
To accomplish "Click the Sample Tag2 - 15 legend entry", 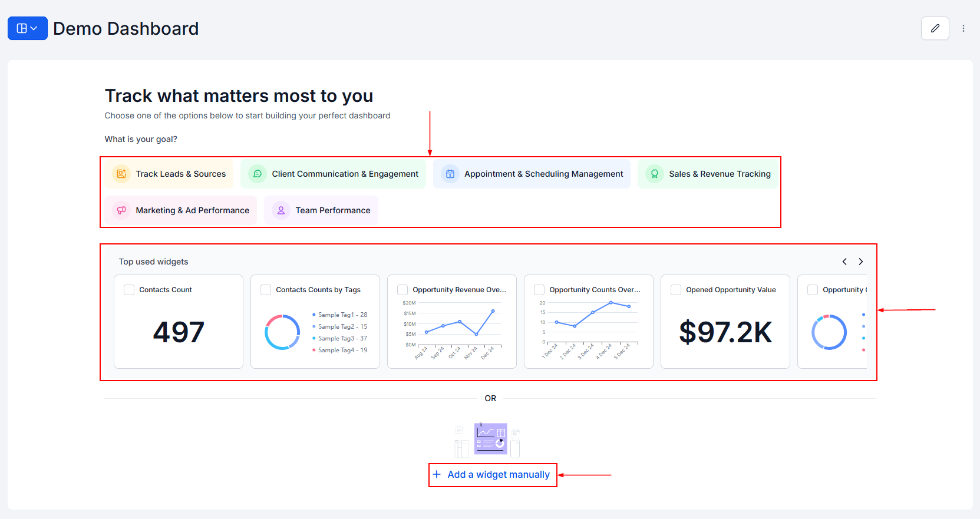I will 340,326.
